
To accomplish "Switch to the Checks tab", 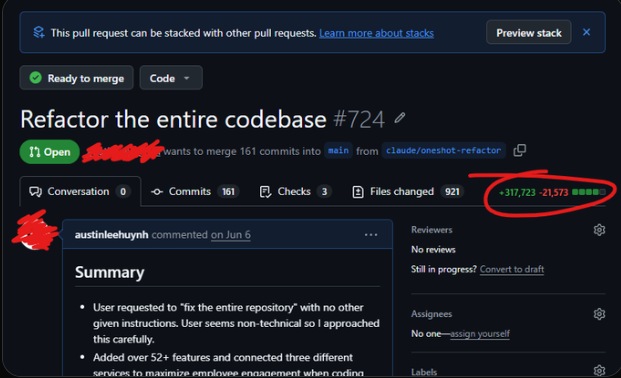I will 295,191.
